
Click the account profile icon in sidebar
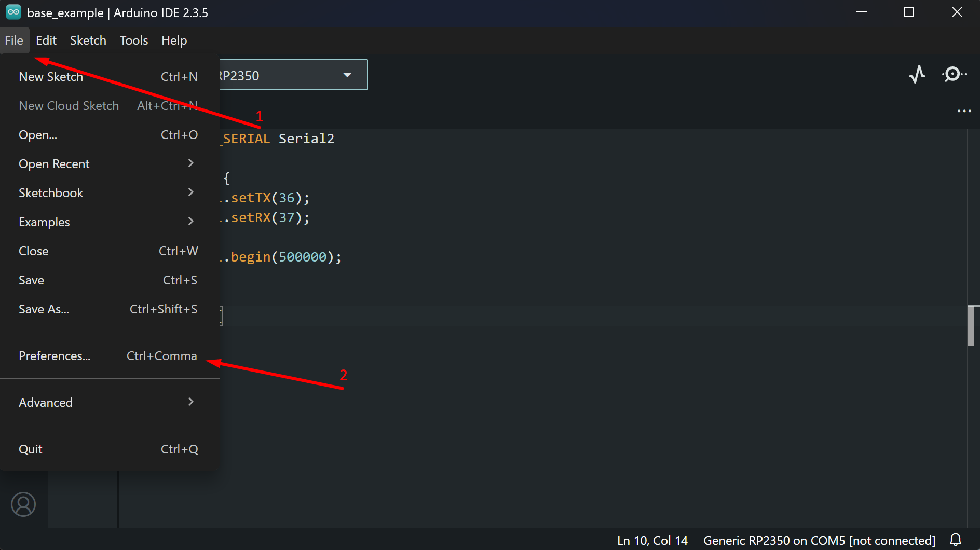pyautogui.click(x=23, y=504)
